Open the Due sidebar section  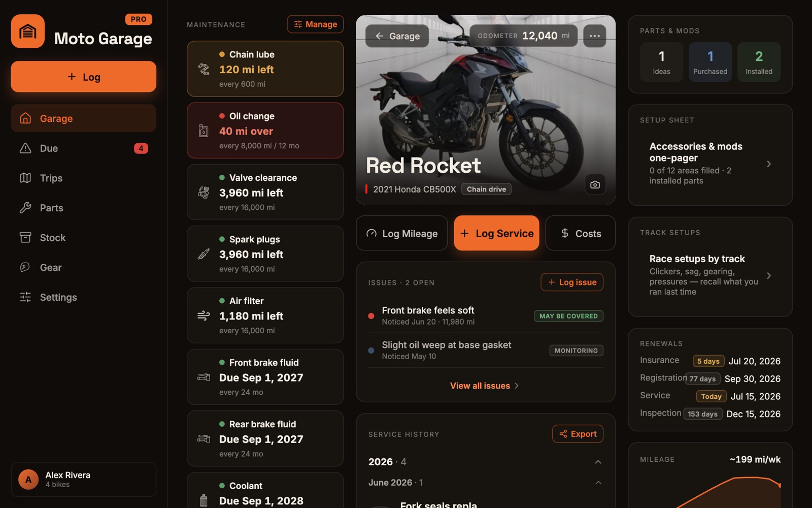click(x=84, y=148)
